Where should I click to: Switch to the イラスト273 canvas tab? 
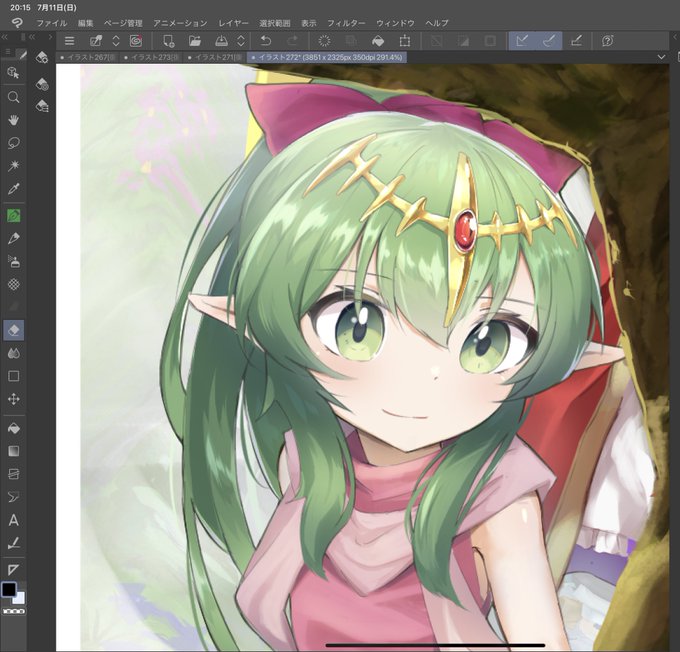click(151, 57)
